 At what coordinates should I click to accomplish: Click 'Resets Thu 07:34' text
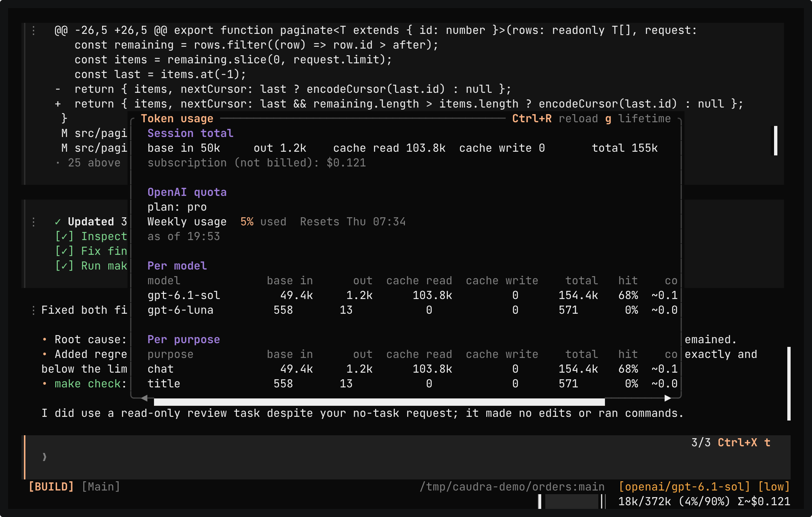(353, 222)
